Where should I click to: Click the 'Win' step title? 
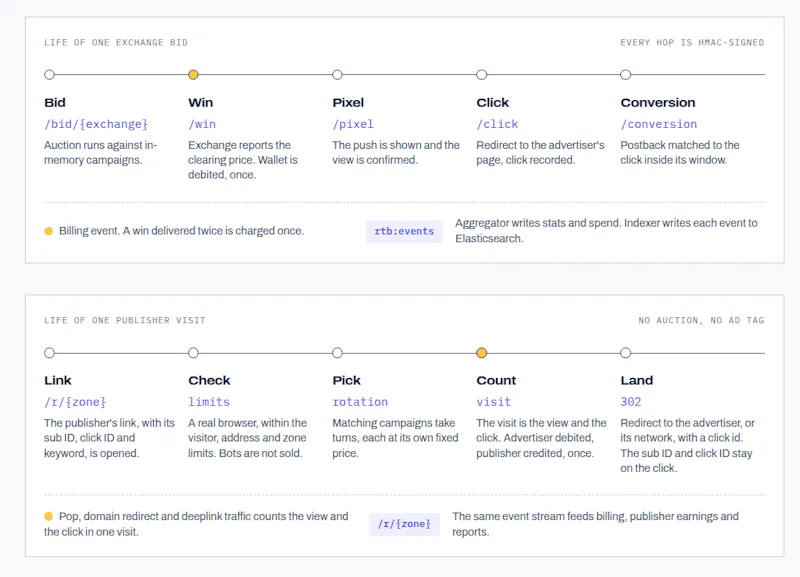(201, 103)
